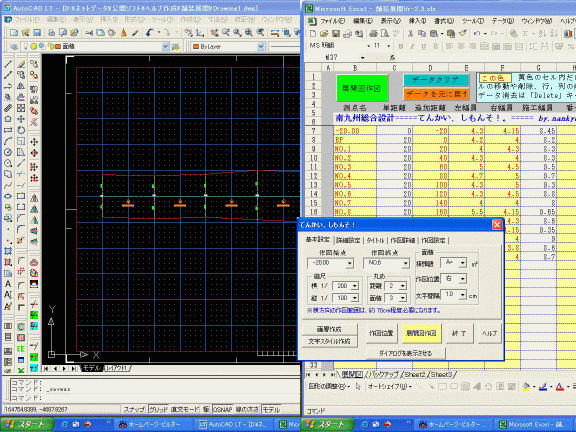Click the Excel Save floppy disk icon

(x=336, y=33)
